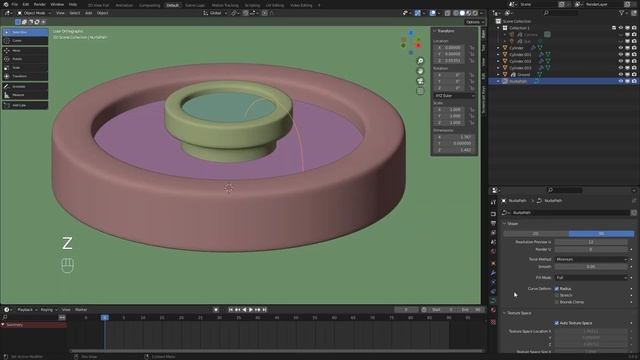The image size is (640, 360).
Task: Switch to the Compositing workspace tab
Action: tap(149, 5)
